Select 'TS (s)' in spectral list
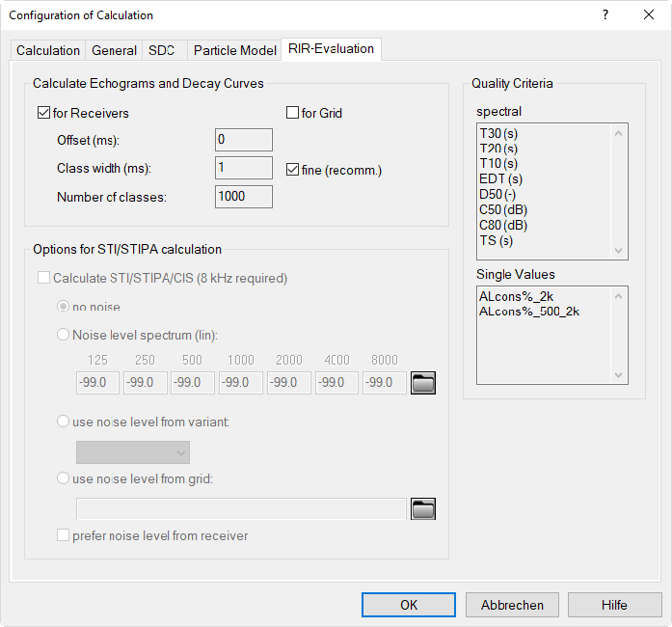 [496, 240]
